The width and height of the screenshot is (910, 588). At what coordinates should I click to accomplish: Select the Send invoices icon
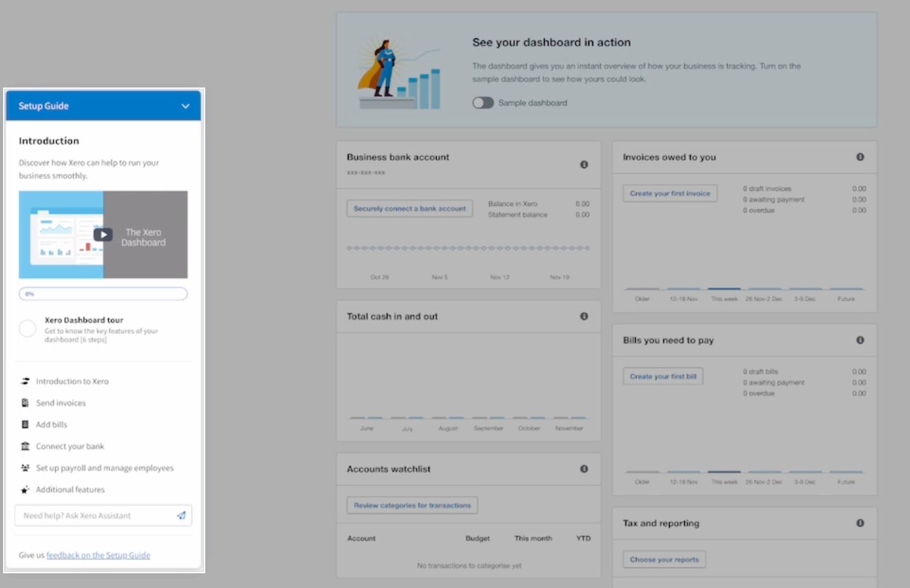25,403
